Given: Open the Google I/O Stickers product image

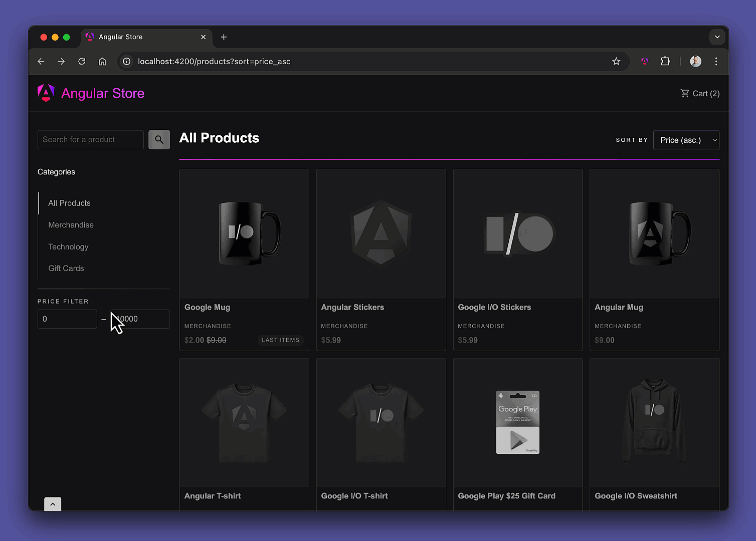Looking at the screenshot, I should tap(518, 234).
